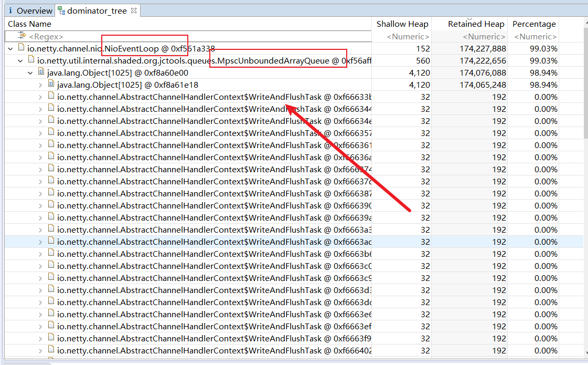Close the dominator_tree tab
The image size is (588, 365).
133,11
